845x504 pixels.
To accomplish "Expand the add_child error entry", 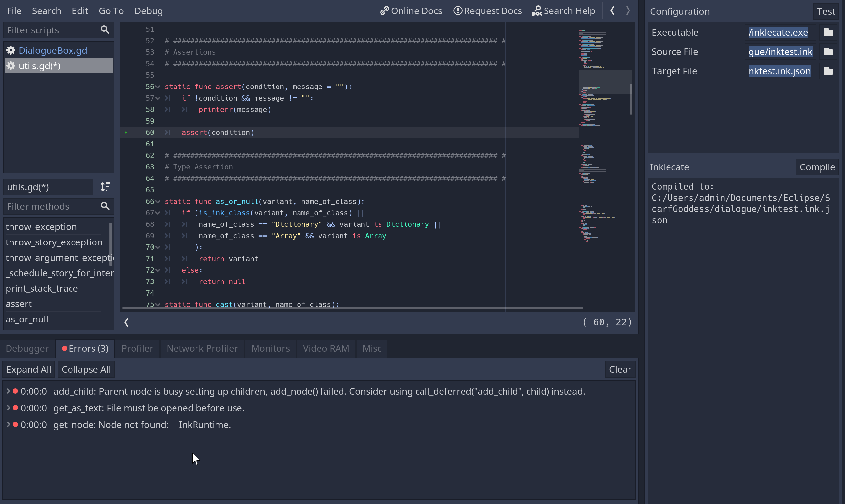I will 8,391.
